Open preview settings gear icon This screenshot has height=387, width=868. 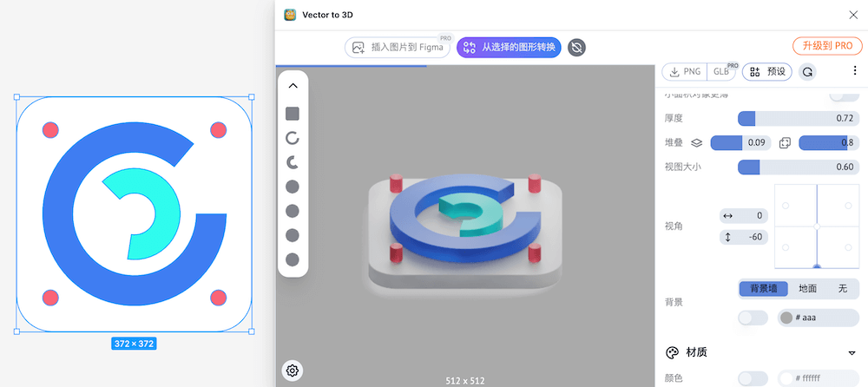[293, 371]
